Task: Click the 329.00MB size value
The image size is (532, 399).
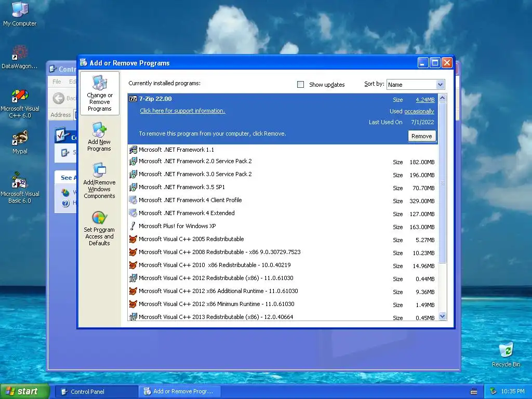Action: (422, 201)
